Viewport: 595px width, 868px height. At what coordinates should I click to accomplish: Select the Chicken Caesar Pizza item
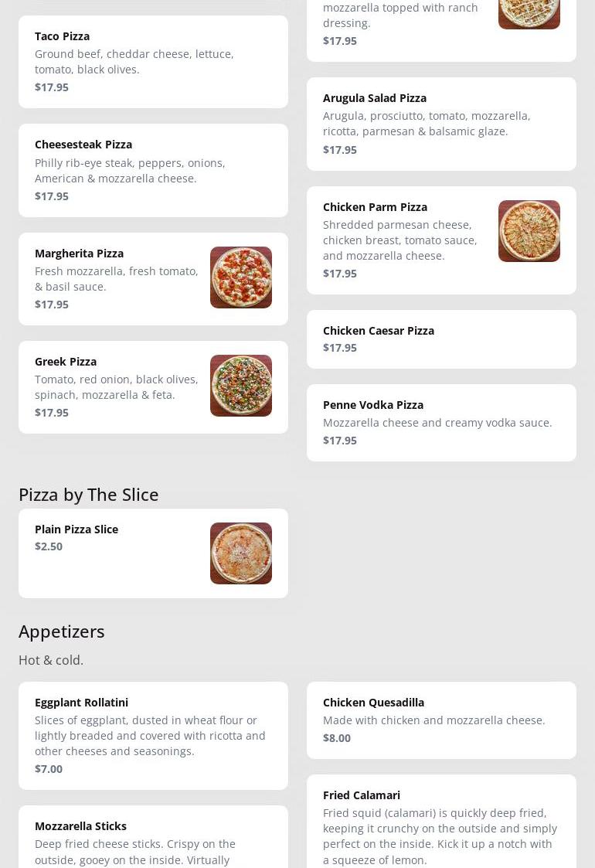(x=441, y=339)
